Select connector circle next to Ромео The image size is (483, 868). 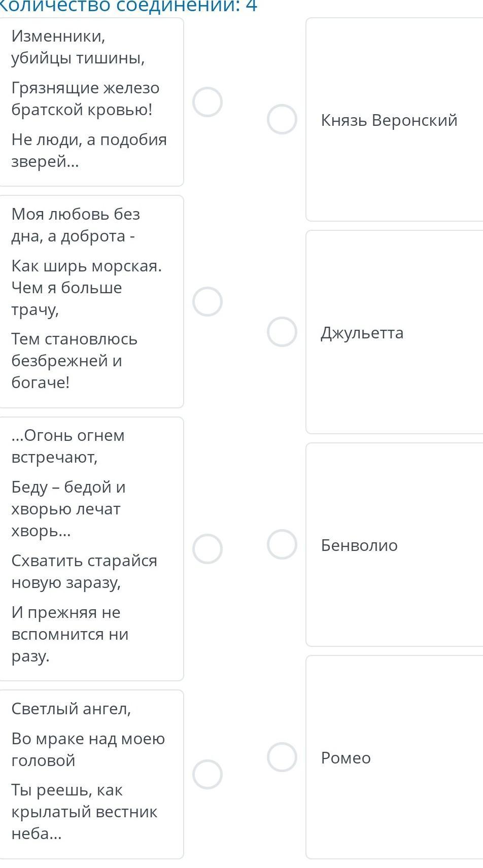pyautogui.click(x=282, y=757)
